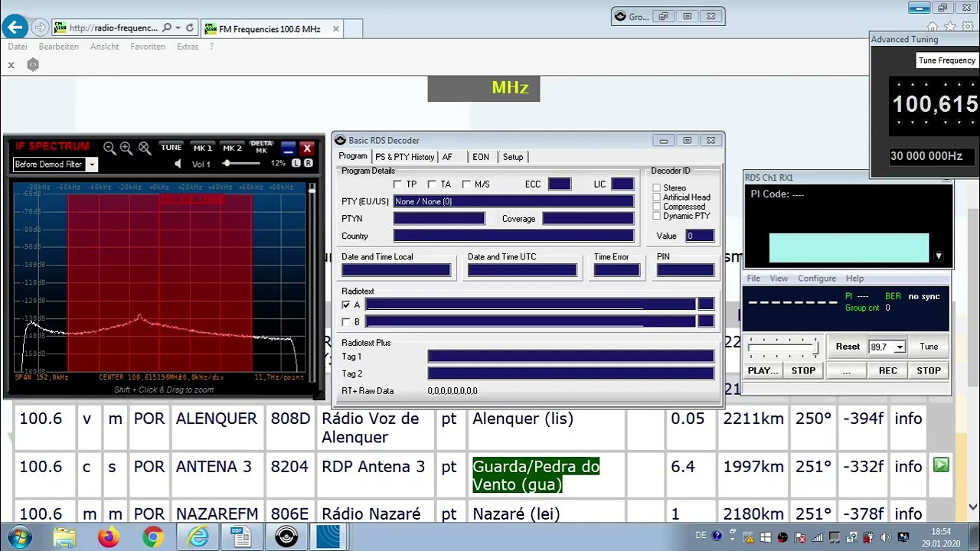Toggle the left channel L button
The height and width of the screenshot is (551, 980).
point(296,164)
